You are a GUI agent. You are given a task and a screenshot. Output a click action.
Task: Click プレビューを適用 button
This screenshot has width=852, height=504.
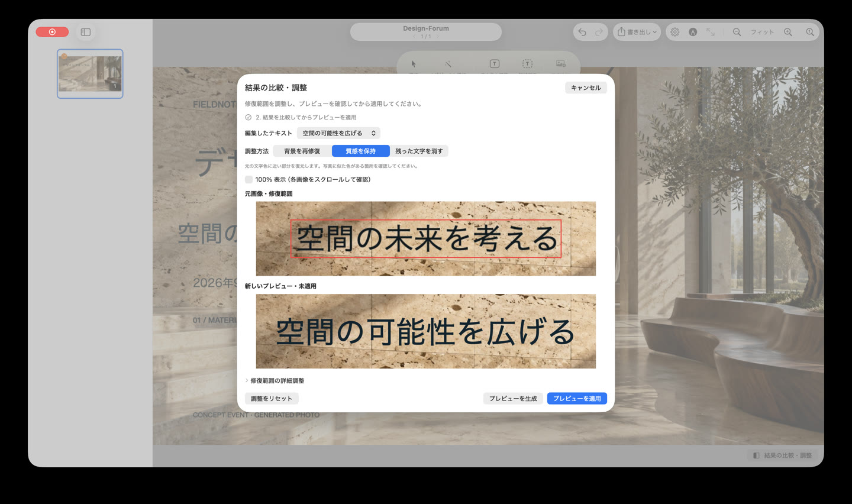(x=577, y=399)
